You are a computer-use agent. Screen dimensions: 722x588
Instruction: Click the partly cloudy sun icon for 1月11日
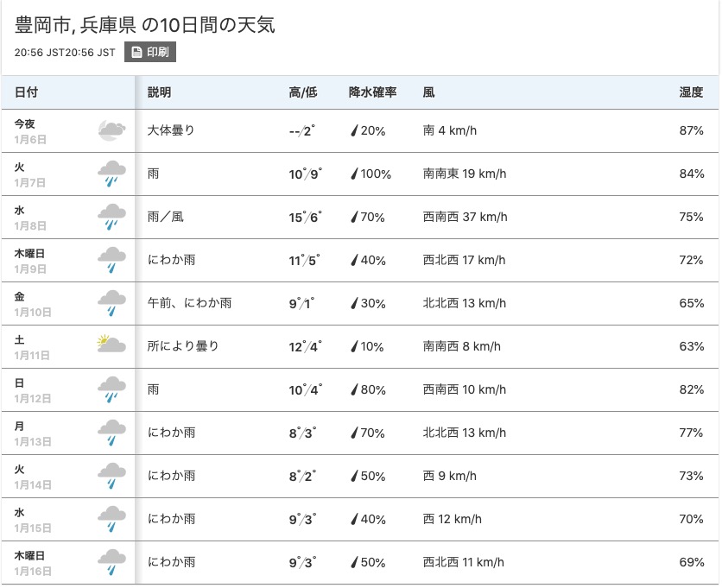(111, 344)
